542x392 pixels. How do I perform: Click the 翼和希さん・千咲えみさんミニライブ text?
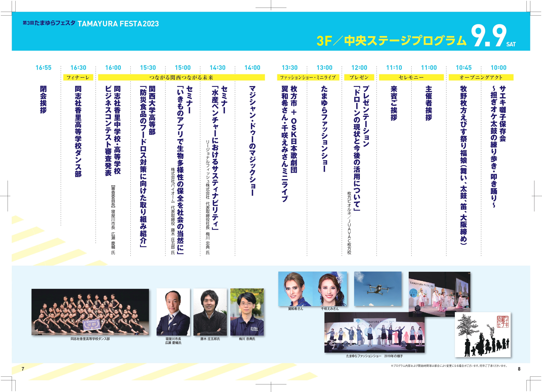285,144
